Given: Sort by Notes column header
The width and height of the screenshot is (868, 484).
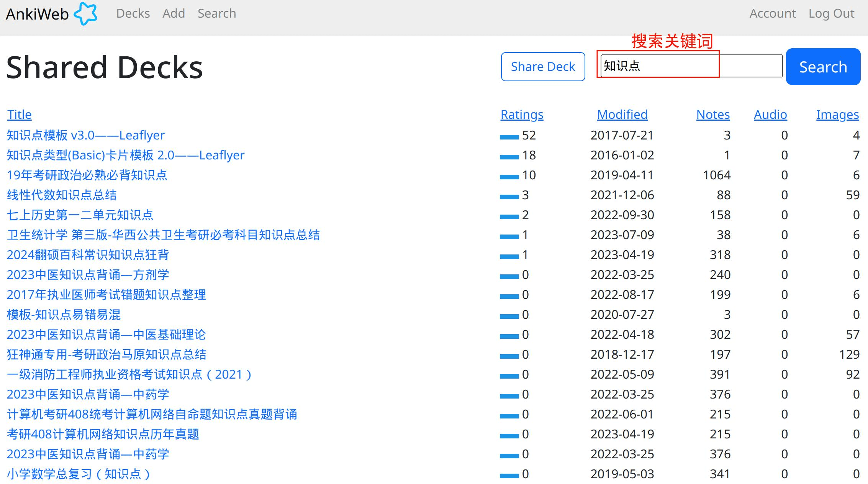Looking at the screenshot, I should 713,115.
